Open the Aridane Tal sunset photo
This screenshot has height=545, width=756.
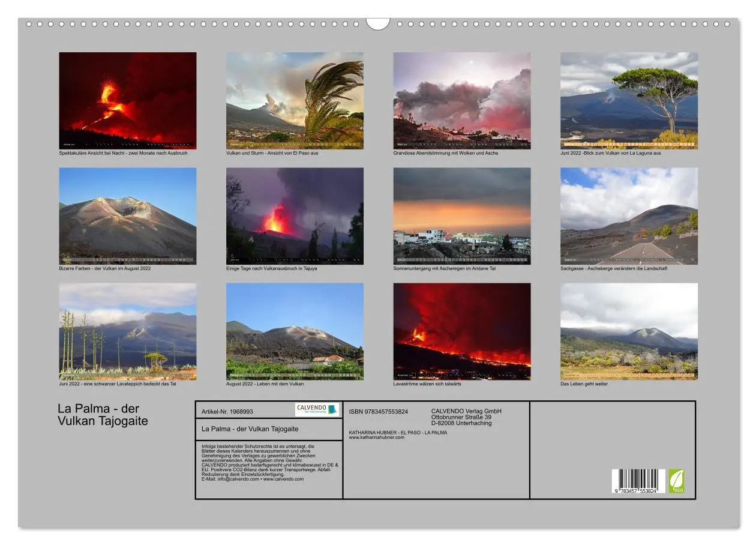click(462, 216)
